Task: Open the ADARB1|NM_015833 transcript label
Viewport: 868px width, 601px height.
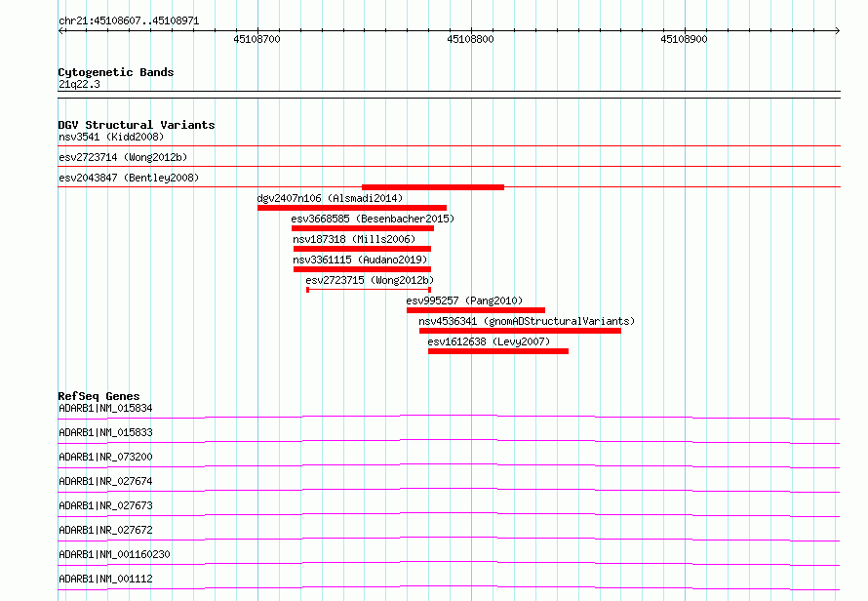Action: coord(105,432)
